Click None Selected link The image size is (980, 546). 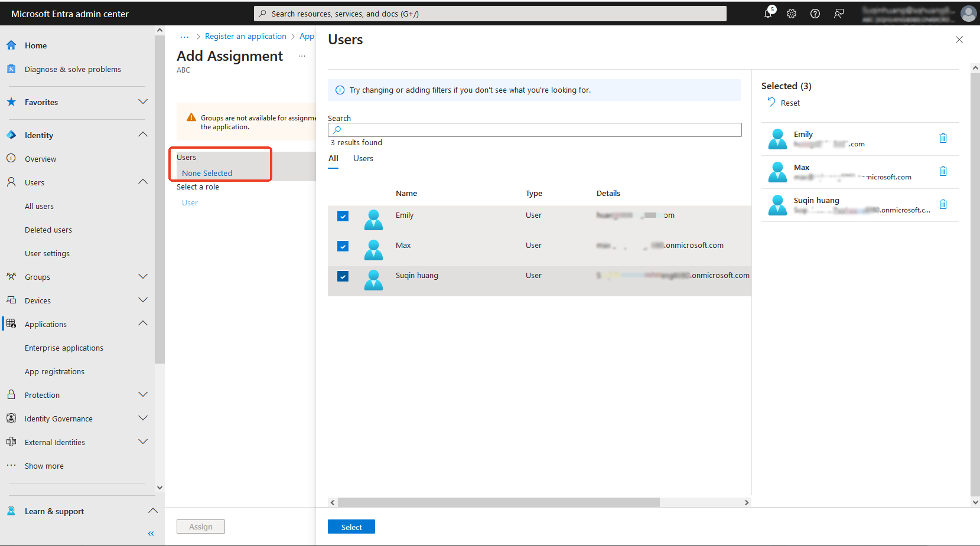[x=207, y=173]
